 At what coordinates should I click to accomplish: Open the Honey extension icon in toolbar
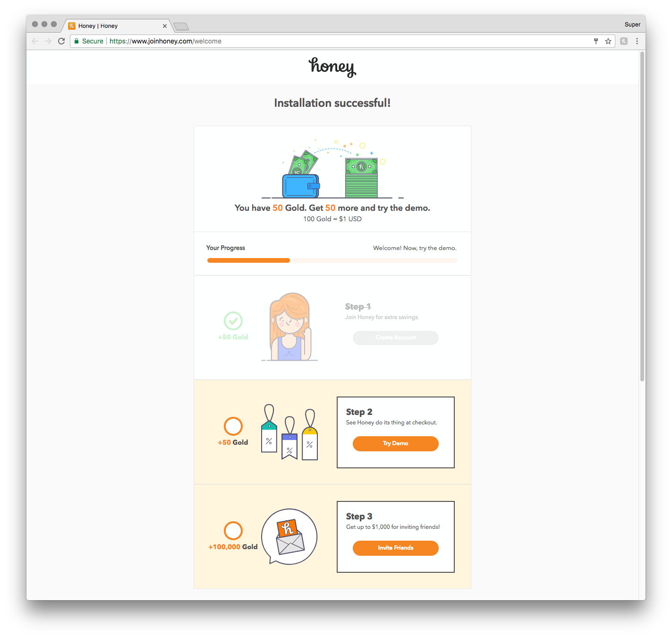pyautogui.click(x=624, y=41)
